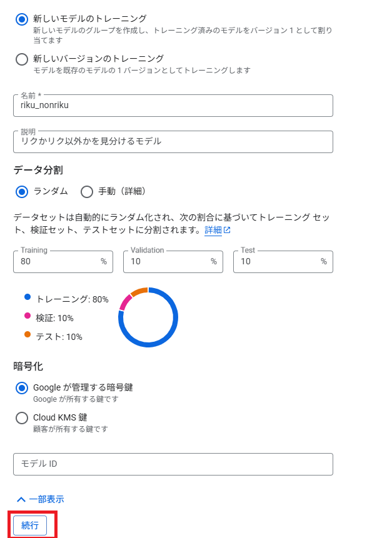Choose 手動（詳細）data split option
Screen dimensions: 392x538
[86, 192]
